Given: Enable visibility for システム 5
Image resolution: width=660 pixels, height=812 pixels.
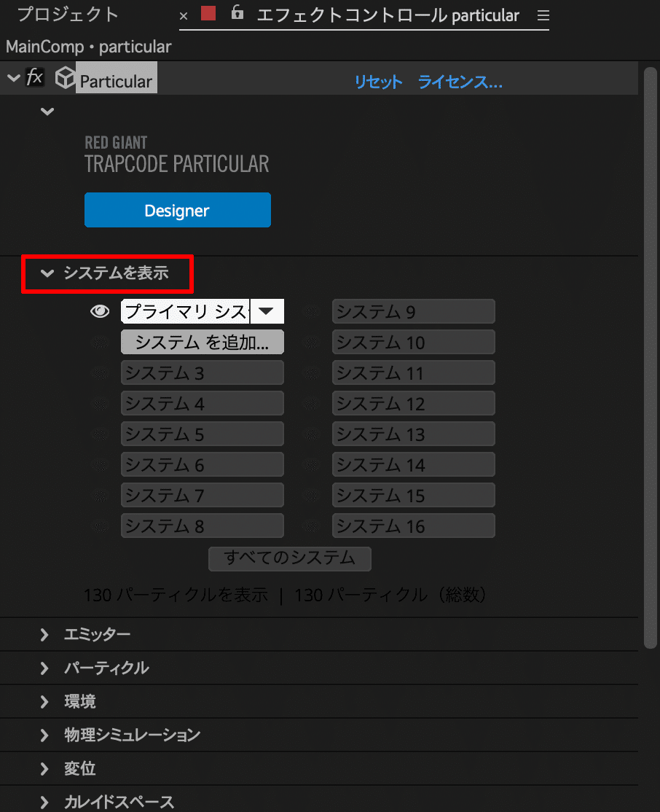Looking at the screenshot, I should click(x=100, y=434).
